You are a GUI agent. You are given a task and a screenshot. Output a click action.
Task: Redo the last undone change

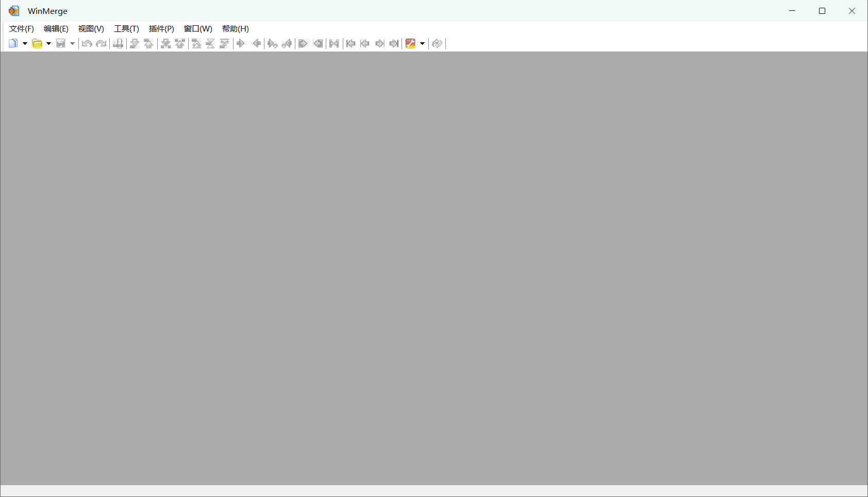coord(101,43)
